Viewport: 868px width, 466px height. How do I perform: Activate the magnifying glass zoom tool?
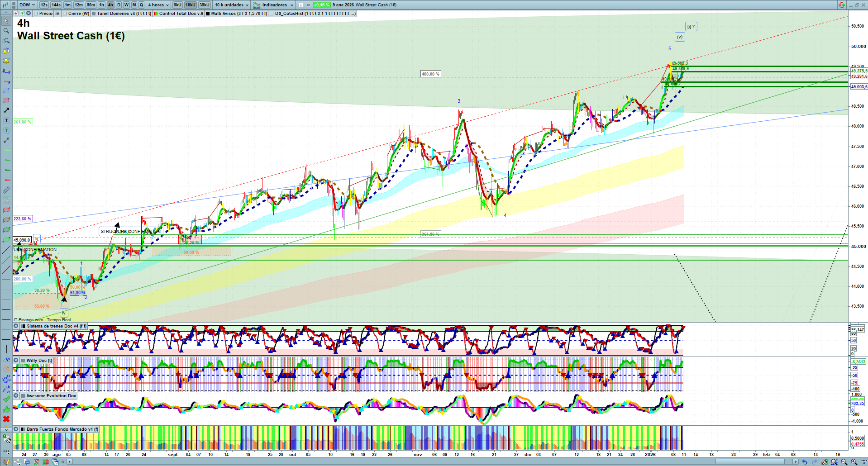point(6,31)
